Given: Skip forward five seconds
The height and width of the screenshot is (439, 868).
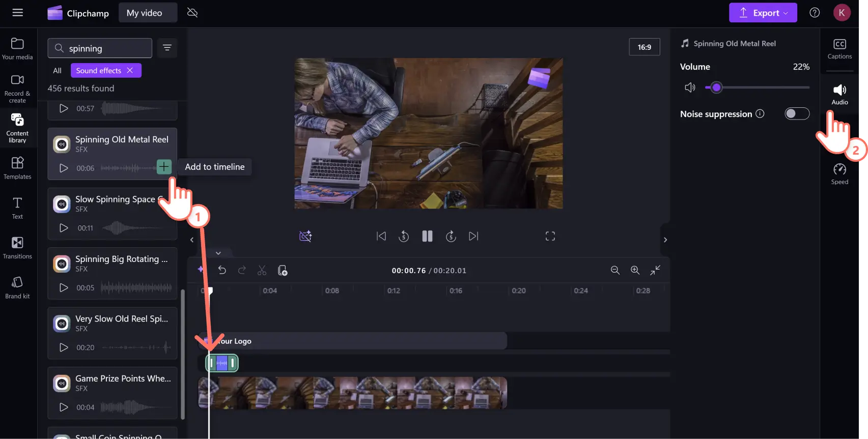Looking at the screenshot, I should (451, 236).
